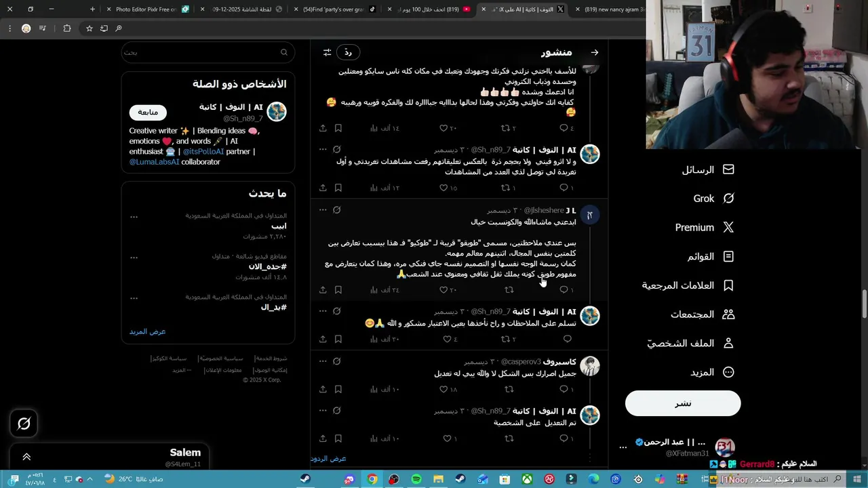Follow النوف with the متابعة button
Screen dimensions: 868x488
pos(148,112)
